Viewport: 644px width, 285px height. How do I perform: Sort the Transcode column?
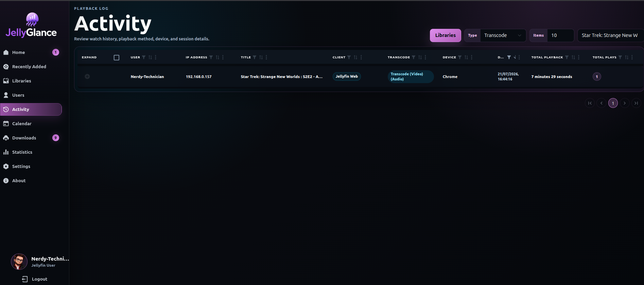pyautogui.click(x=420, y=57)
